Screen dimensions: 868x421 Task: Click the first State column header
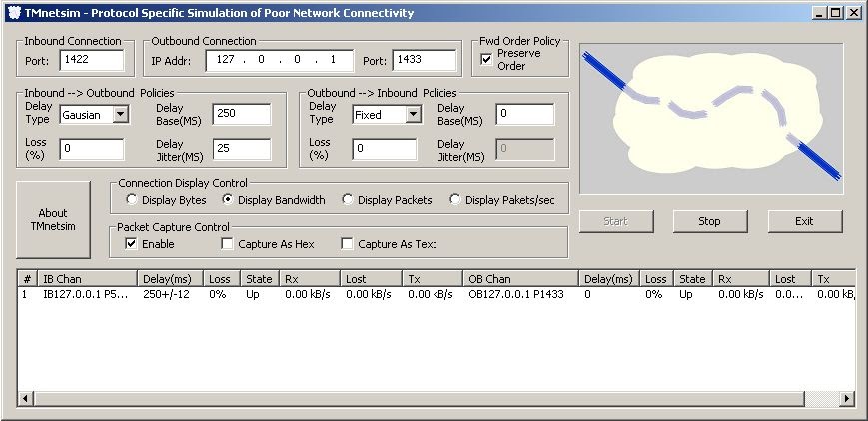pyautogui.click(x=260, y=279)
